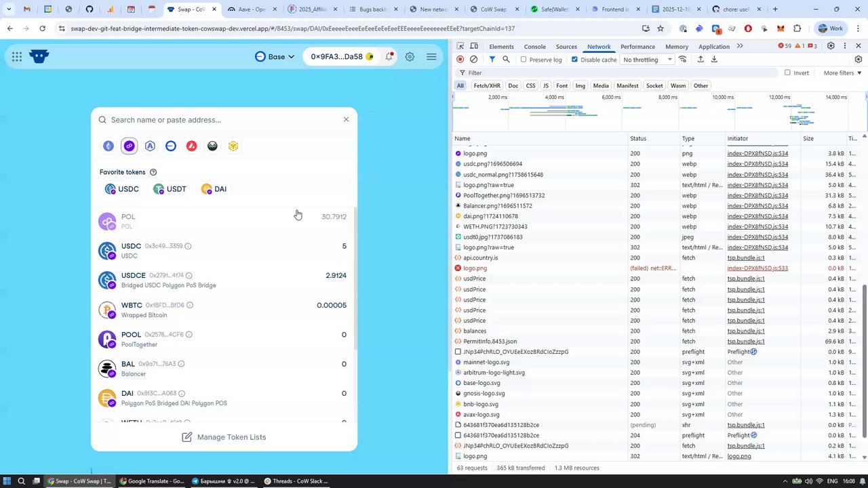The width and height of the screenshot is (868, 488).
Task: Close the token selector with X
Action: (x=346, y=119)
